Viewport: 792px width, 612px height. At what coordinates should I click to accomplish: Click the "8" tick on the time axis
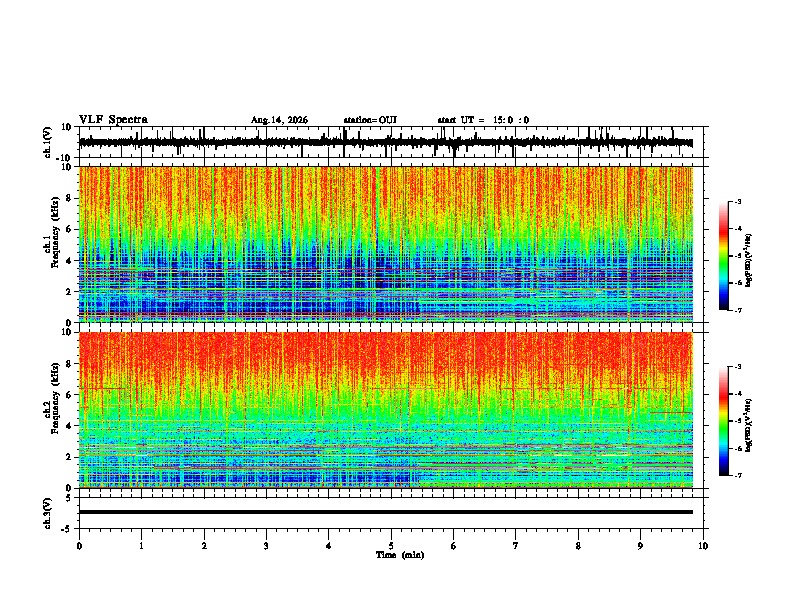point(578,546)
